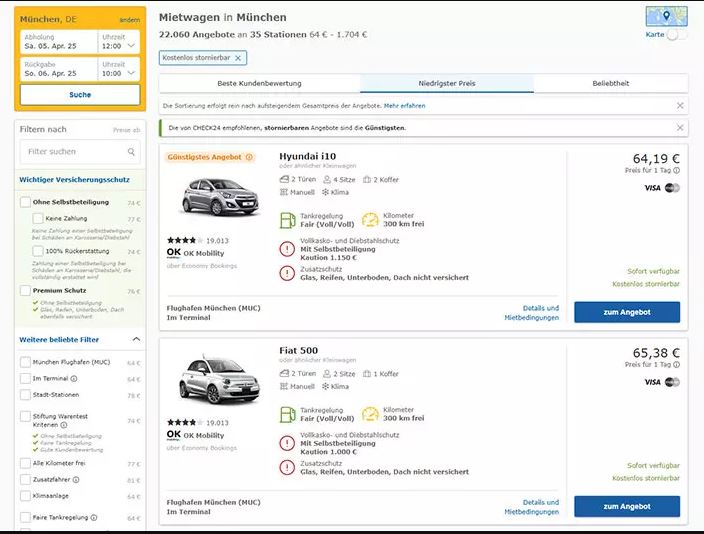The height and width of the screenshot is (534, 704).
Task: Click the Stiftung Warentest Kriterien info icon
Action: pos(64,425)
